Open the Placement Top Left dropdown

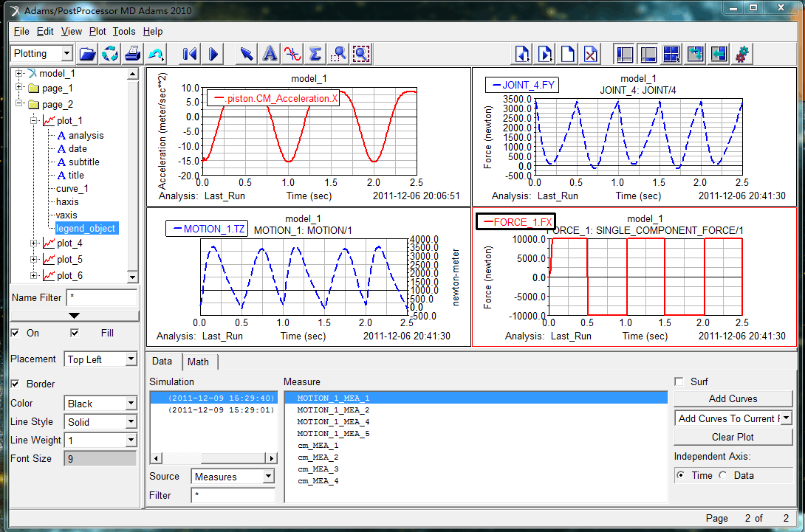131,359
